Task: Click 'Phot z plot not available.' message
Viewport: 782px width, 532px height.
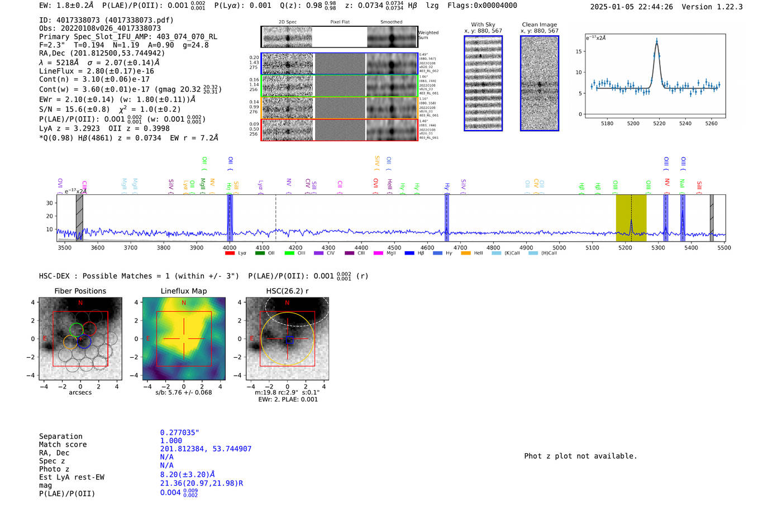Action: [x=580, y=456]
